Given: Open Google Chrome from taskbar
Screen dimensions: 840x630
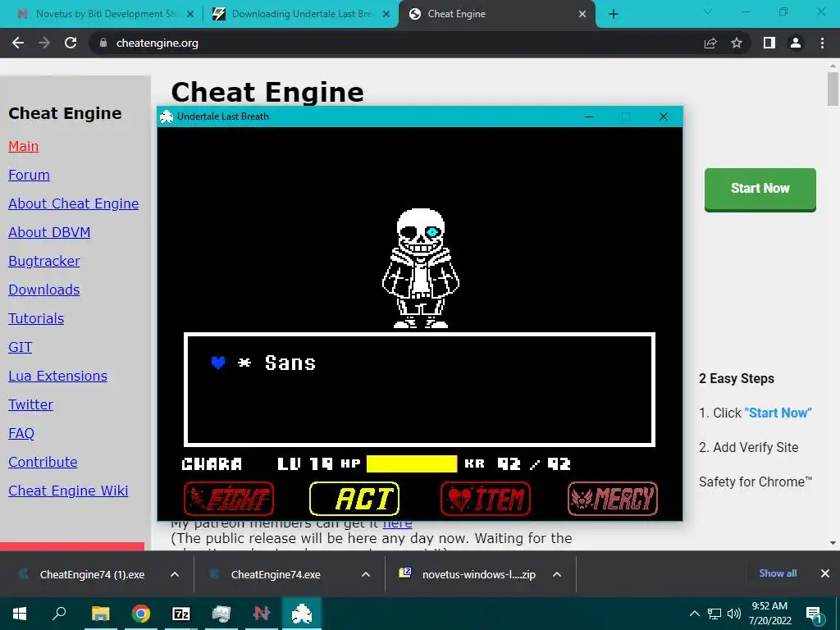Looking at the screenshot, I should click(141, 614).
